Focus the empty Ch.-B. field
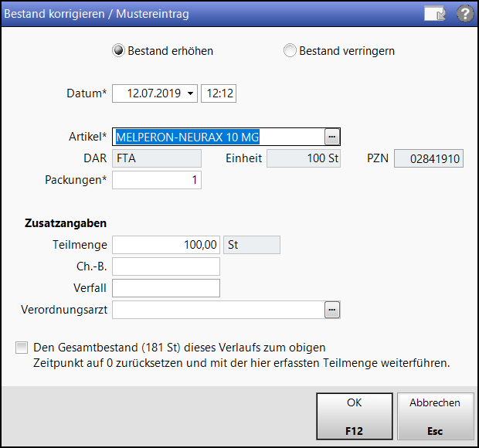This screenshot has height=448, width=479. (166, 266)
